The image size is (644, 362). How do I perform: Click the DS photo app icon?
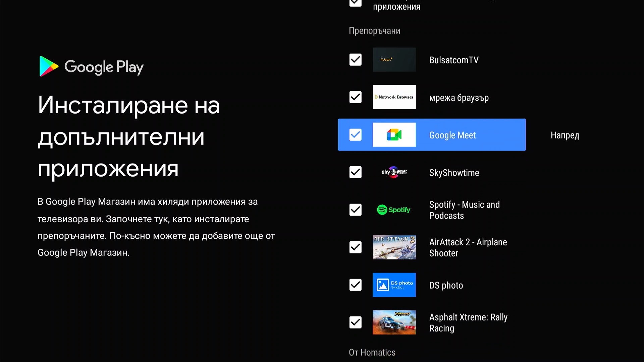394,285
